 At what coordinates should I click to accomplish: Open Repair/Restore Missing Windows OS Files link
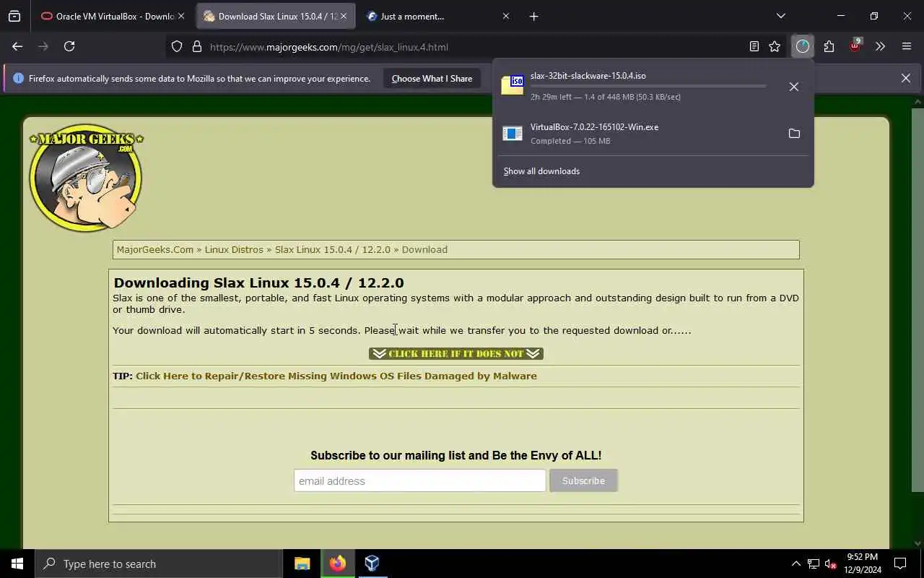coord(336,376)
